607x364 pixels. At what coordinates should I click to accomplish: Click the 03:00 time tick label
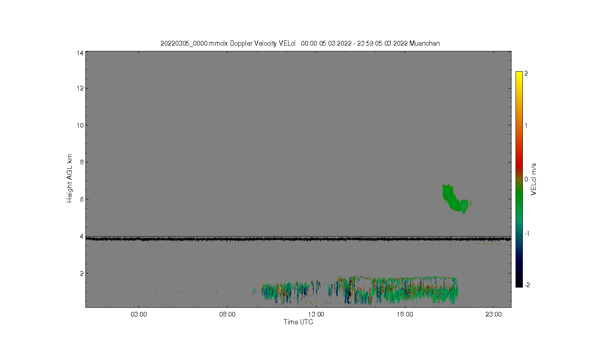tap(139, 315)
